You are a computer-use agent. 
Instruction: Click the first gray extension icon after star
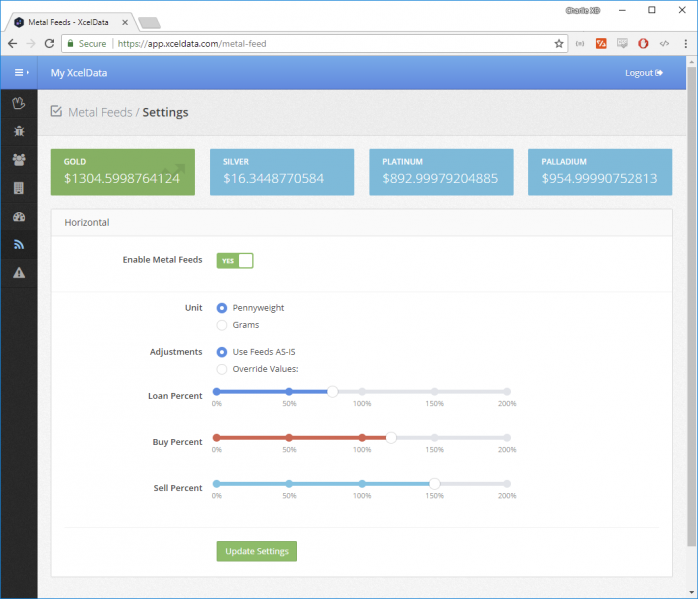tap(580, 43)
